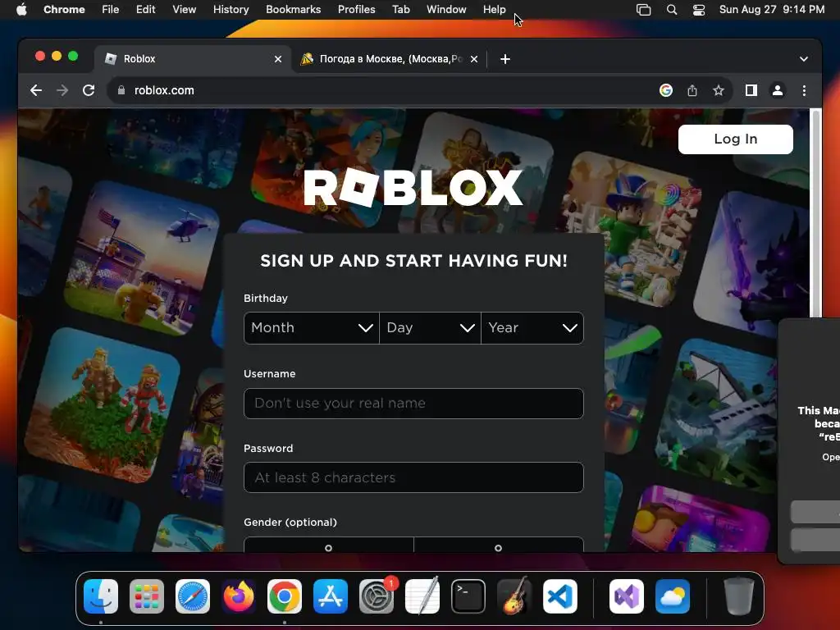The image size is (840, 630).
Task: Open the Chrome profile avatar
Action: coord(778,90)
